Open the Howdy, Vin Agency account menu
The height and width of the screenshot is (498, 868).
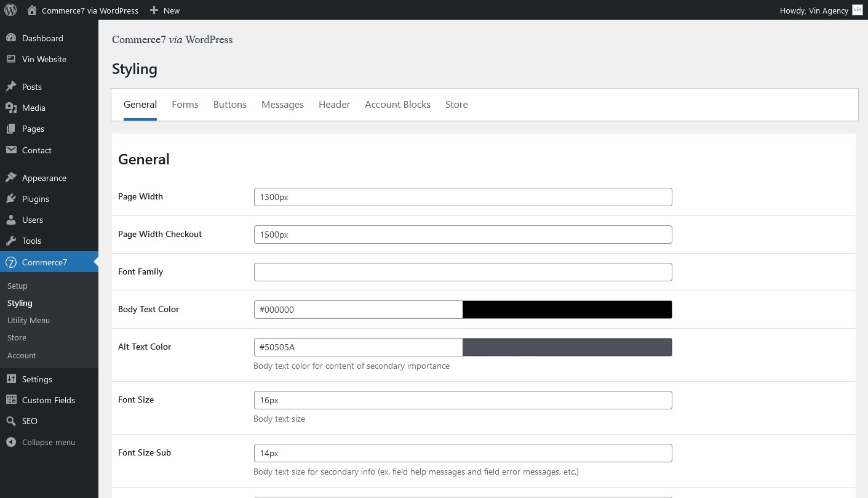click(x=813, y=10)
